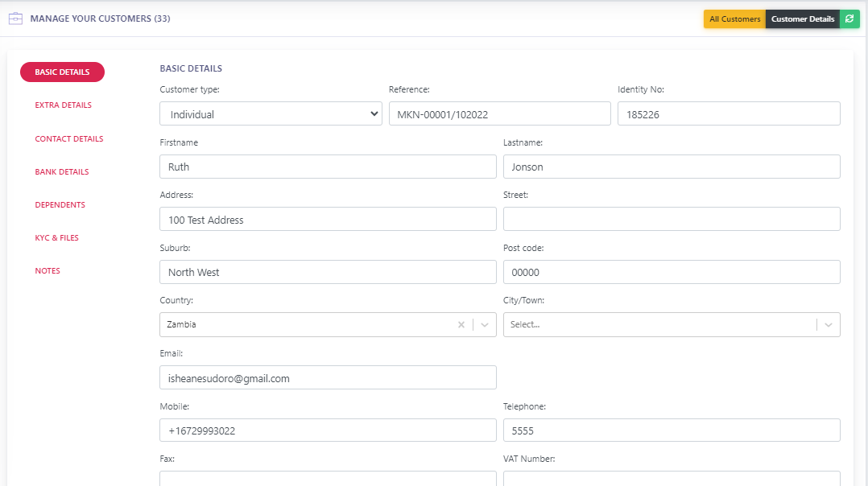Open the Customer type dropdown
Viewport: 868px width, 486px height.
point(271,113)
